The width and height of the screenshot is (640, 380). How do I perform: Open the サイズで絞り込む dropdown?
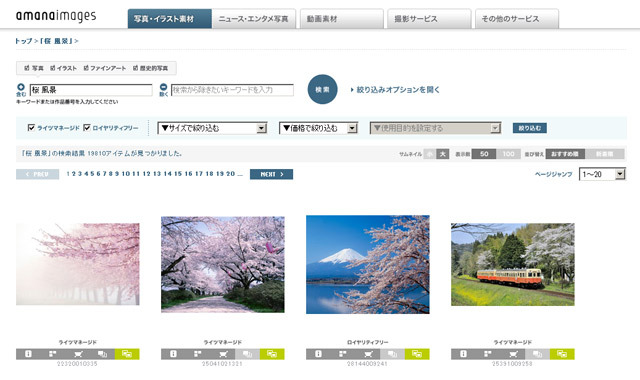(x=212, y=128)
